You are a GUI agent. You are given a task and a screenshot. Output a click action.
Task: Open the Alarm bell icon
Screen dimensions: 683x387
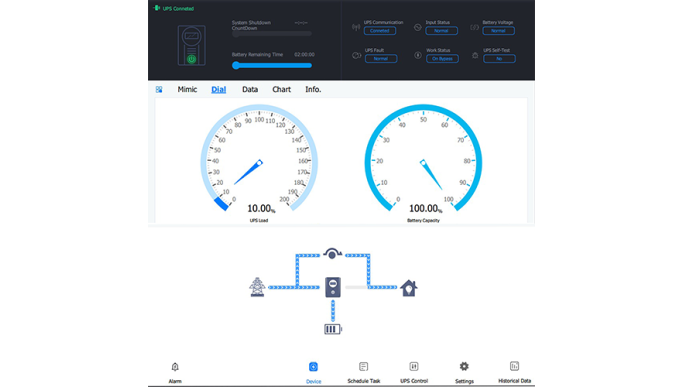pos(175,367)
